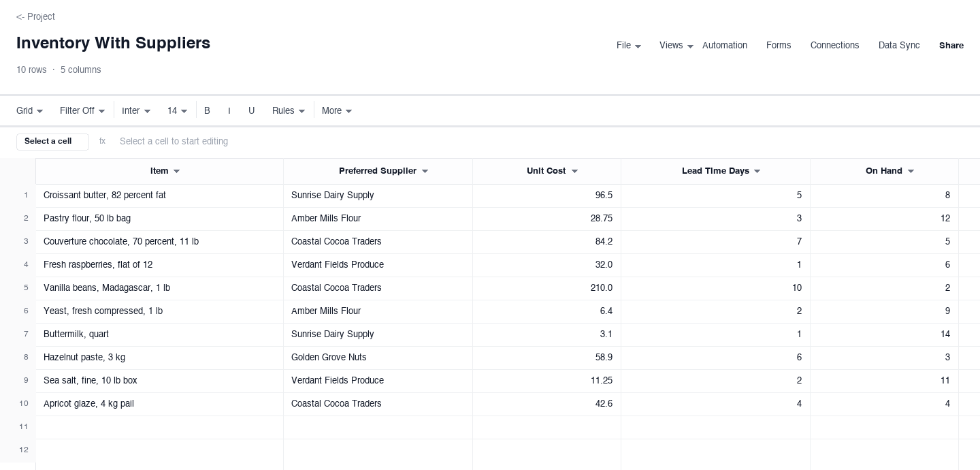Viewport: 980px width, 470px height.
Task: Click the formula bar editing field
Action: pos(541,141)
